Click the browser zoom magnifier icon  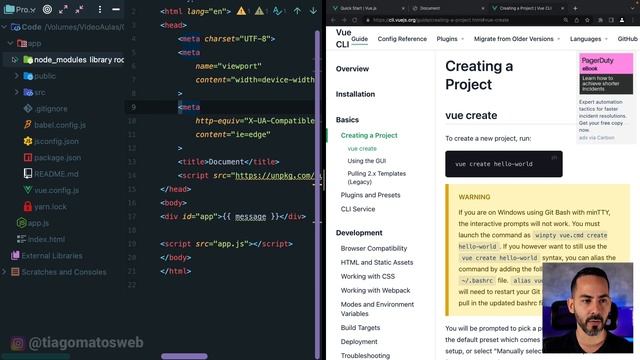[566, 20]
